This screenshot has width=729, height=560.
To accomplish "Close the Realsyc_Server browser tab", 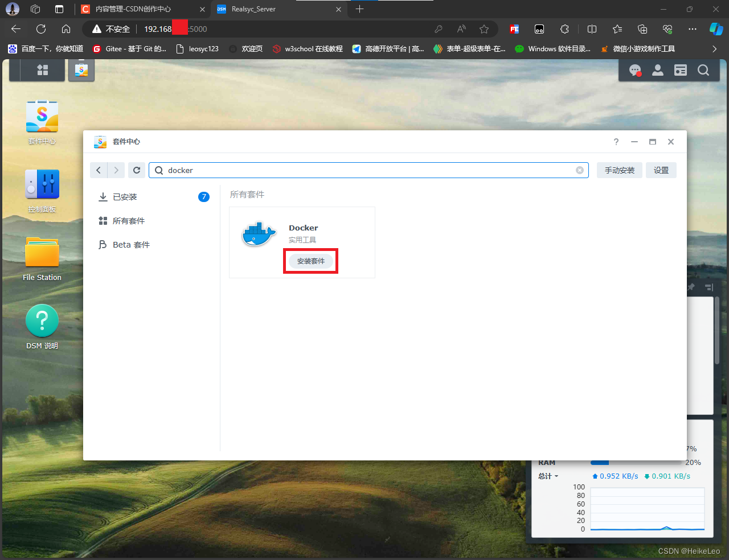I will pos(338,9).
